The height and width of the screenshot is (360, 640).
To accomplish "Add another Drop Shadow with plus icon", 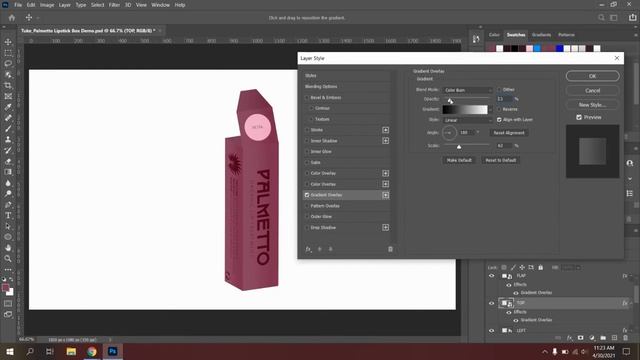I will point(385,227).
